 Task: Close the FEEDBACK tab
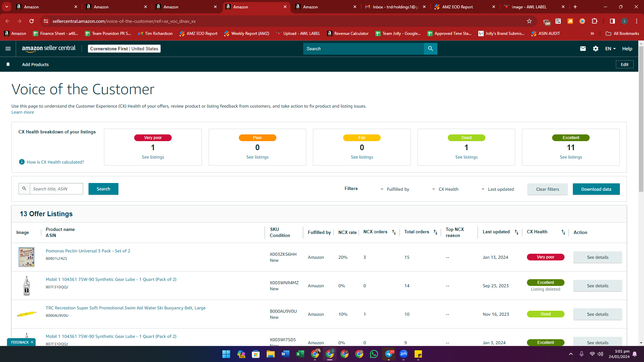[x=32, y=342]
